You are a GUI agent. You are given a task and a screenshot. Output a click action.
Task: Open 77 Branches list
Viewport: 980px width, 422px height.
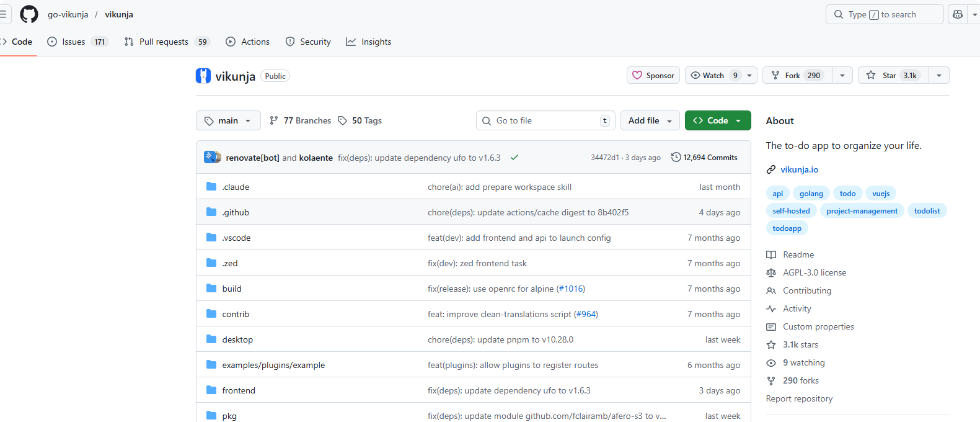[301, 120]
